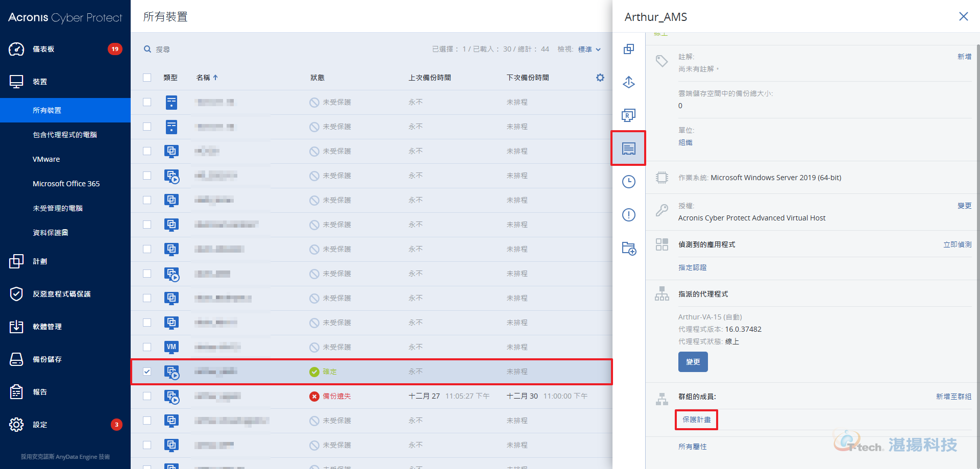Click 指定認證 link
The height and width of the screenshot is (469, 980).
(692, 267)
